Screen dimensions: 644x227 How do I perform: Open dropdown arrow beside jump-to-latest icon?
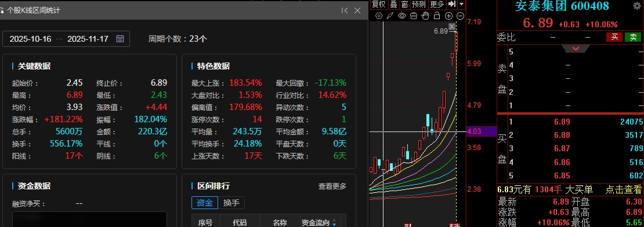click(462, 4)
